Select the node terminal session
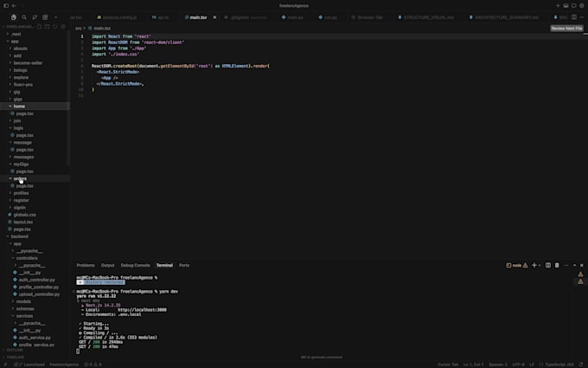The image size is (588, 368). pyautogui.click(x=516, y=266)
